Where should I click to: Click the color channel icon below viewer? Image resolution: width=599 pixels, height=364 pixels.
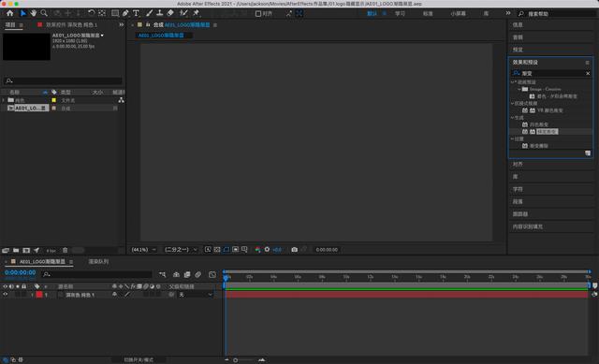(258, 250)
